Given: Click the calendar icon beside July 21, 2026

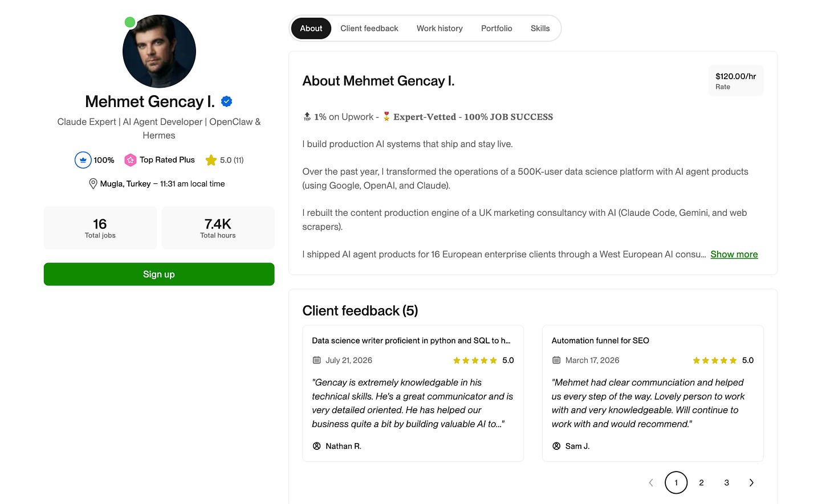Looking at the screenshot, I should coord(317,360).
